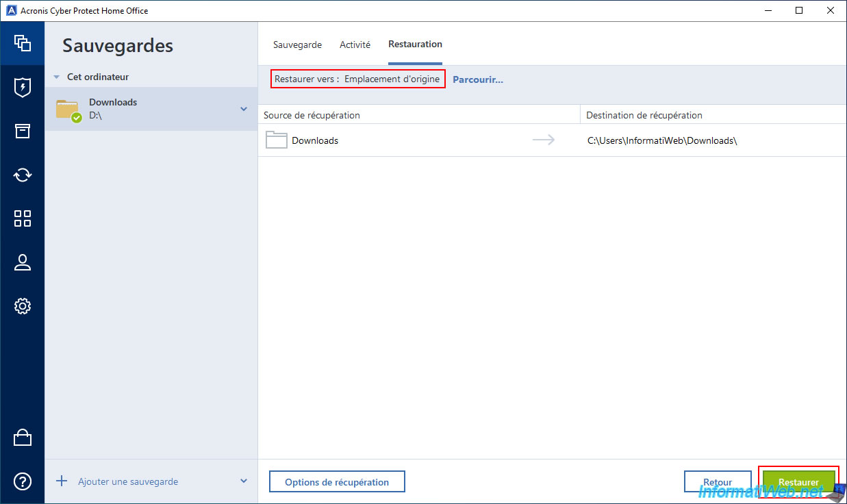Collapse the Cet ordinateur section
This screenshot has width=847, height=504.
point(57,77)
